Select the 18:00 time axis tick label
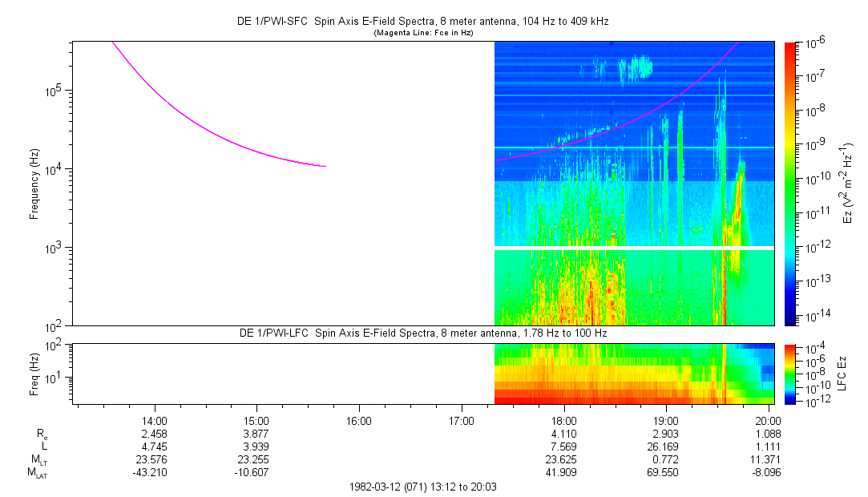This screenshot has width=868, height=497. click(x=564, y=420)
